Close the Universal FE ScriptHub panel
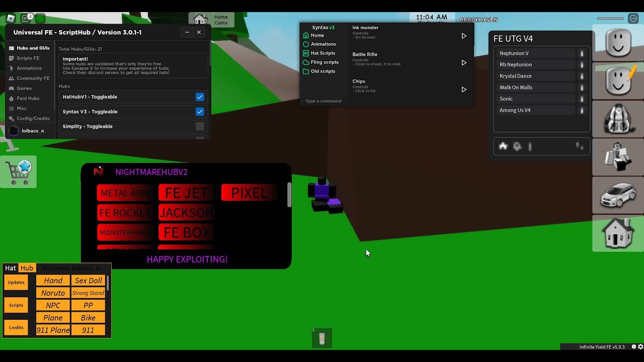The image size is (644, 362). [x=199, y=32]
